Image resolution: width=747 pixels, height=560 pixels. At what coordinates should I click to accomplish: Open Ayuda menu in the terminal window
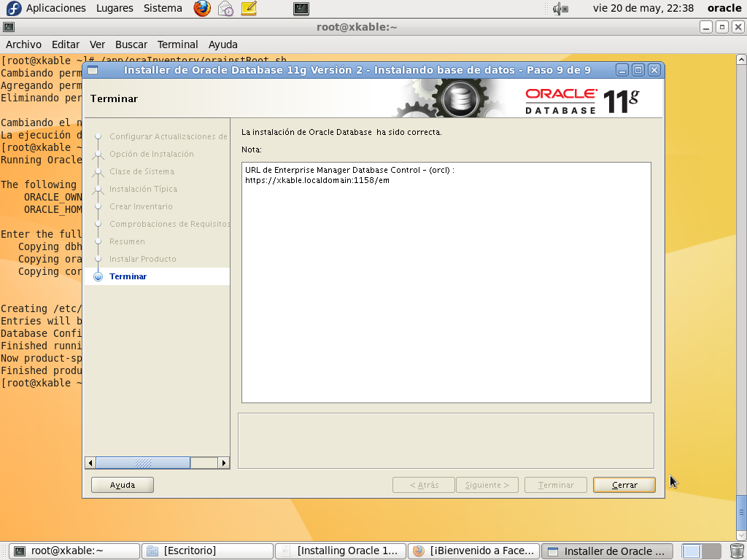point(222,44)
